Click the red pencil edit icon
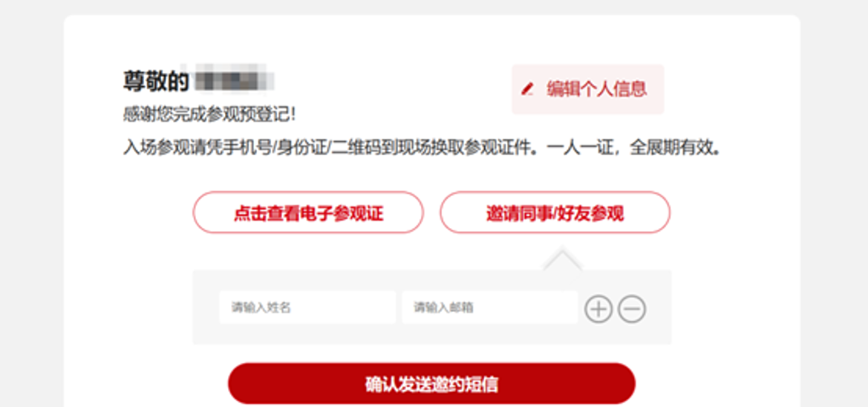868x407 pixels. pyautogui.click(x=527, y=89)
